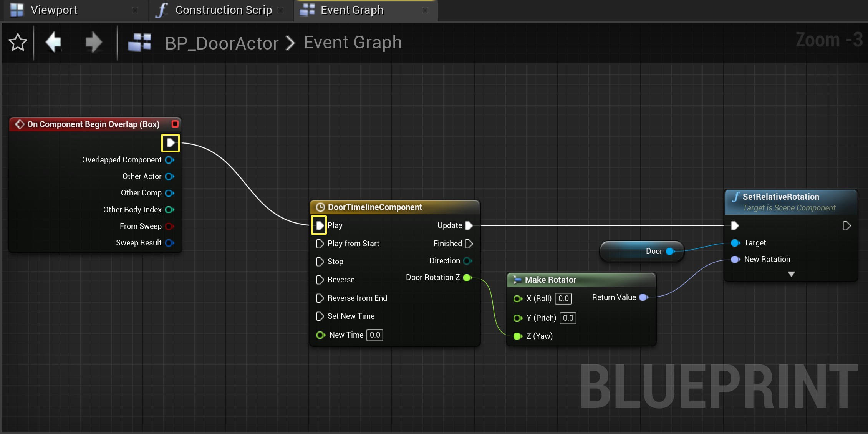Click the breadcrumb chevron after BP_DoorActor
The height and width of the screenshot is (434, 868).
click(291, 43)
